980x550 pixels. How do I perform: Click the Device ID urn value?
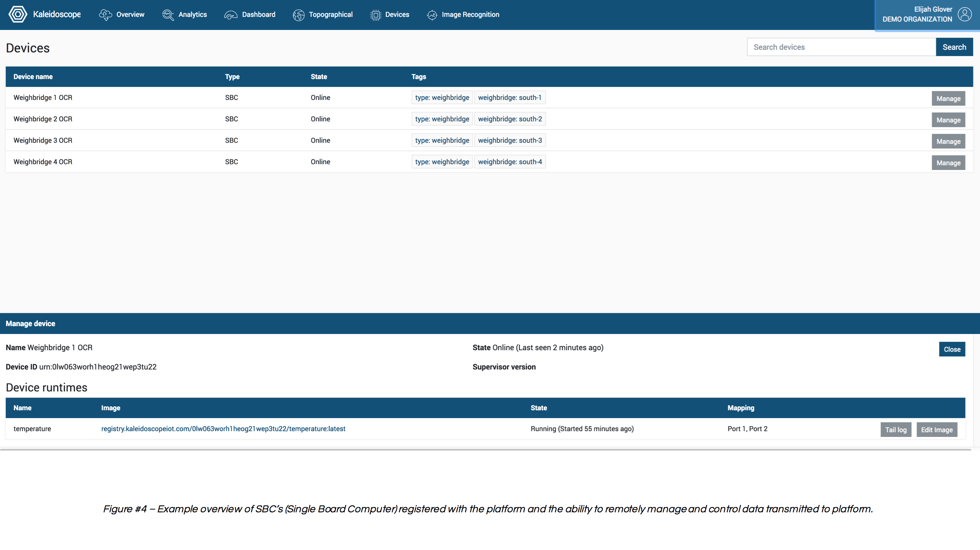pyautogui.click(x=98, y=367)
